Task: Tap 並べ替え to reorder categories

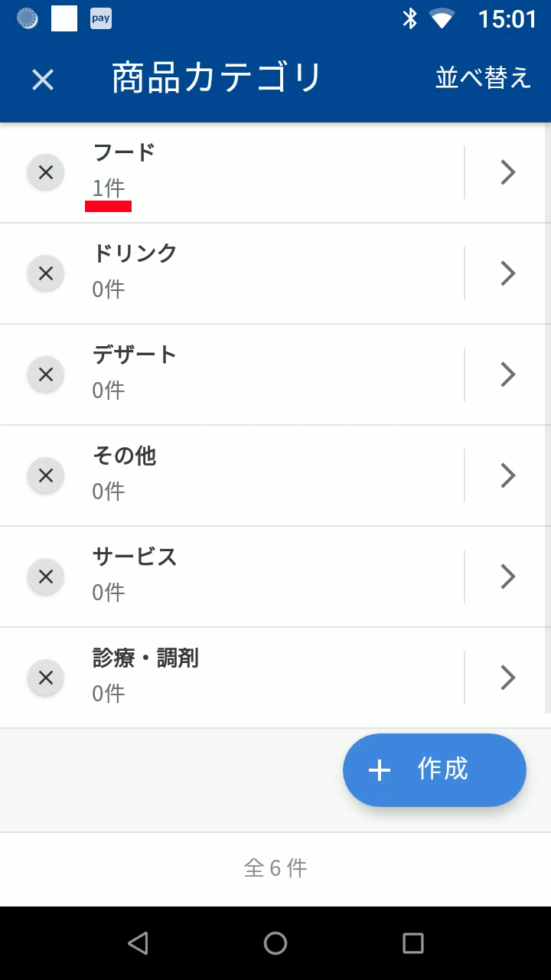Action: 483,78
